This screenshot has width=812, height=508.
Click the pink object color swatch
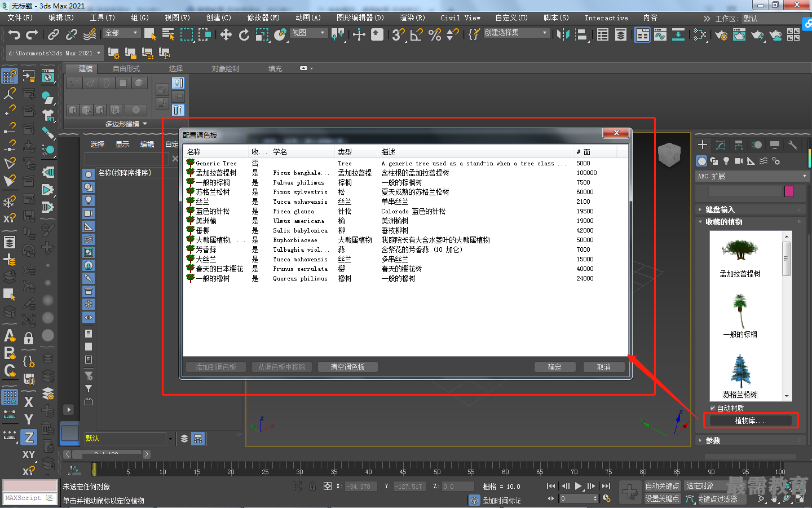pyautogui.click(x=789, y=191)
